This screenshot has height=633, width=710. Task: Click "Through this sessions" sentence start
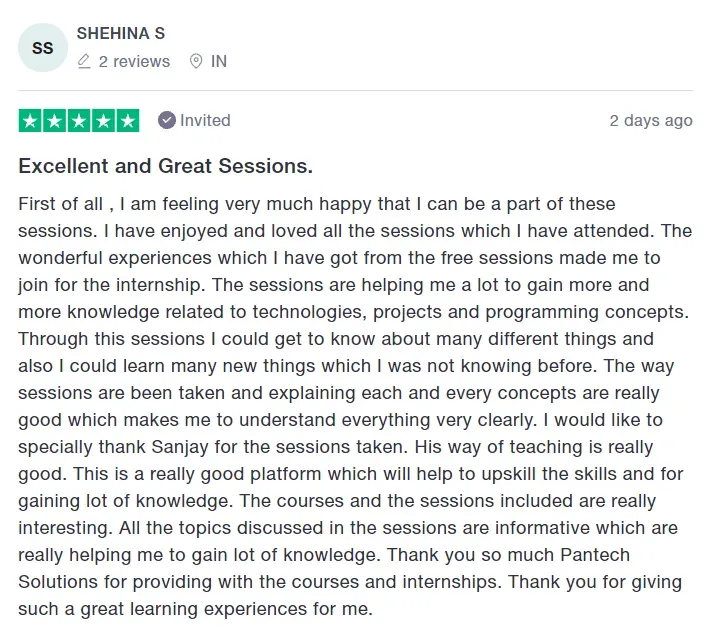click(111, 339)
